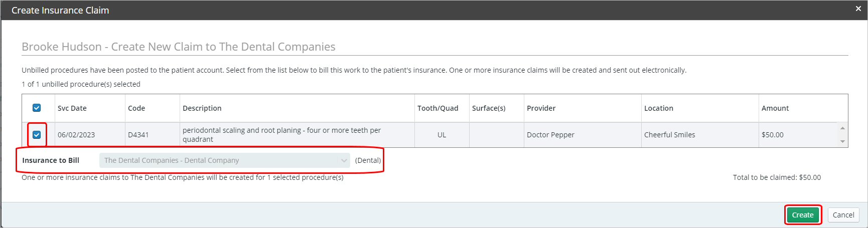Open the Insurance to Bill dropdown
The image size is (868, 228).
pyautogui.click(x=225, y=160)
